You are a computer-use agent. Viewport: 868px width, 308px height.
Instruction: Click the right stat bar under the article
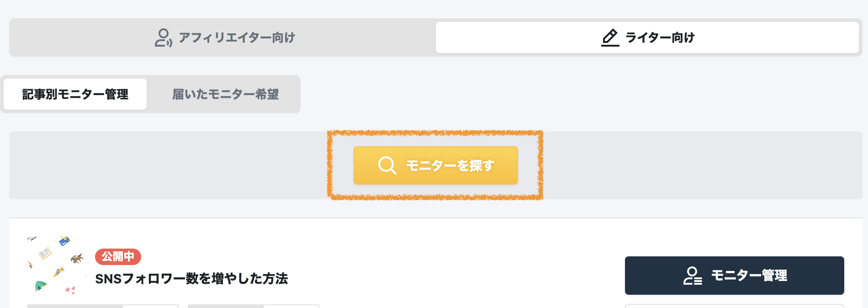coord(254,307)
